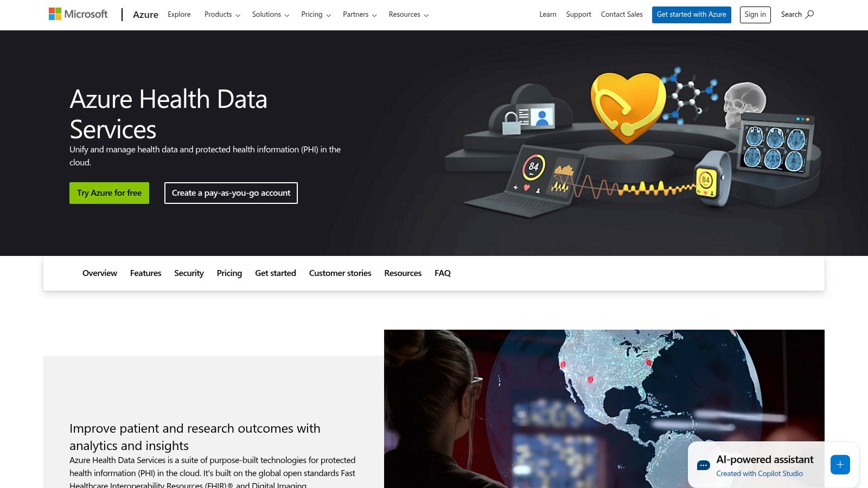Click the Sign in button
The width and height of the screenshot is (868, 488).
[x=755, y=15]
